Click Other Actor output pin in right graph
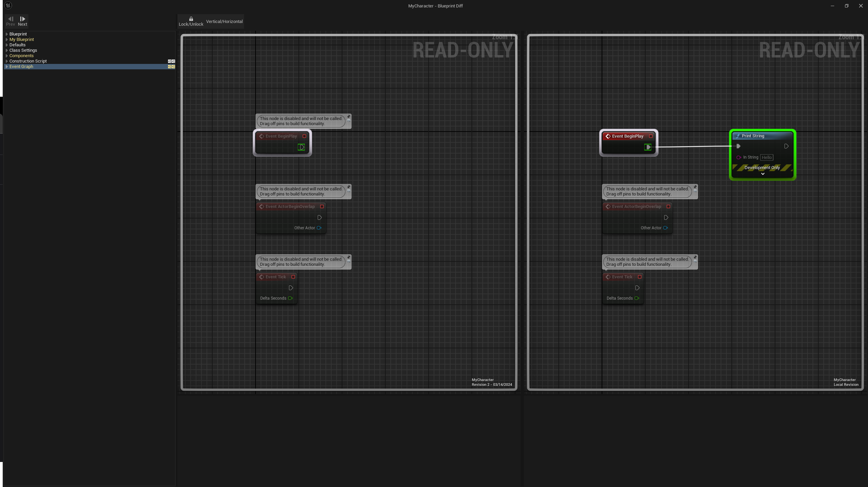Viewport: 868px width, 487px height. tap(666, 228)
